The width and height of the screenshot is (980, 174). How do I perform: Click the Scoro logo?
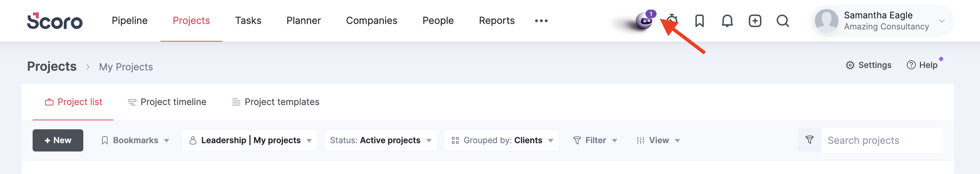[x=54, y=21]
